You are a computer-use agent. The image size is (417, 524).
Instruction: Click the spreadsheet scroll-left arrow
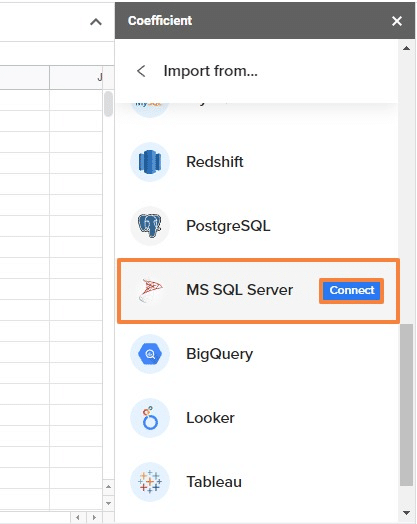[x=78, y=517]
